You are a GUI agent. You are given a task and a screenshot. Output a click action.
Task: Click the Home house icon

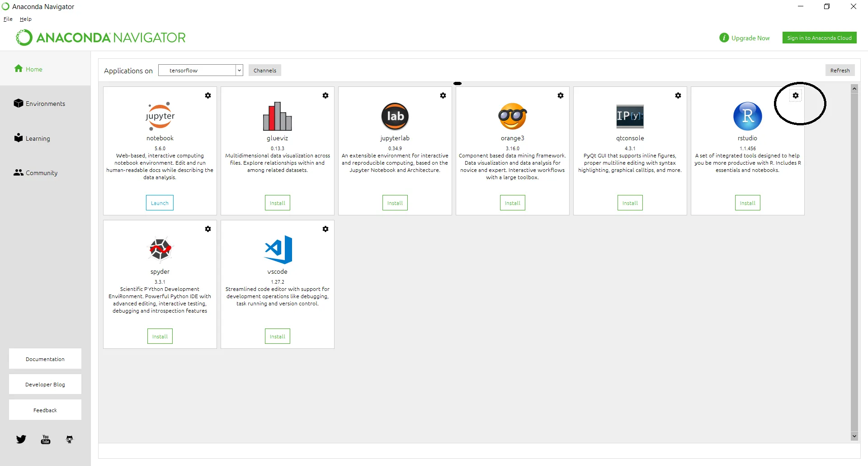(19, 68)
